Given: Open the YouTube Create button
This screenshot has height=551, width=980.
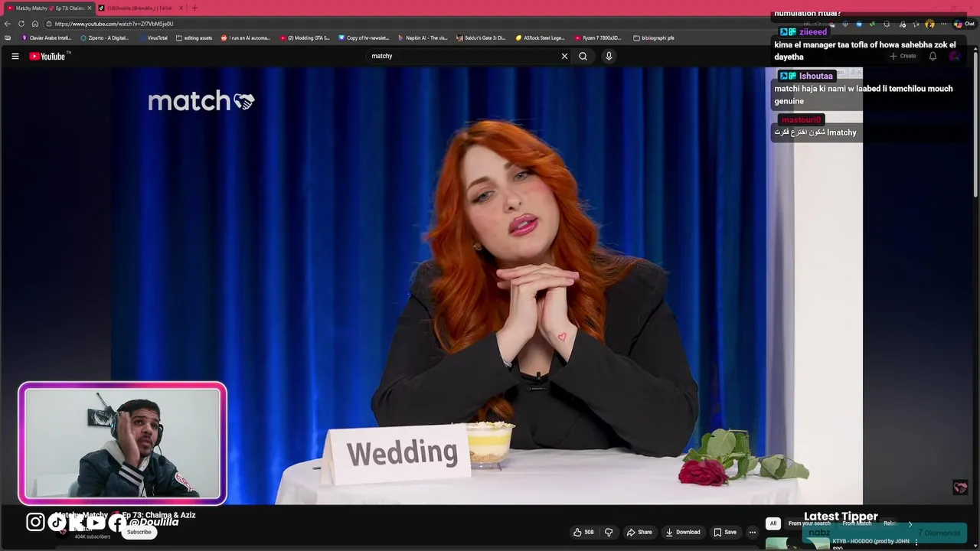Looking at the screenshot, I should tap(903, 56).
